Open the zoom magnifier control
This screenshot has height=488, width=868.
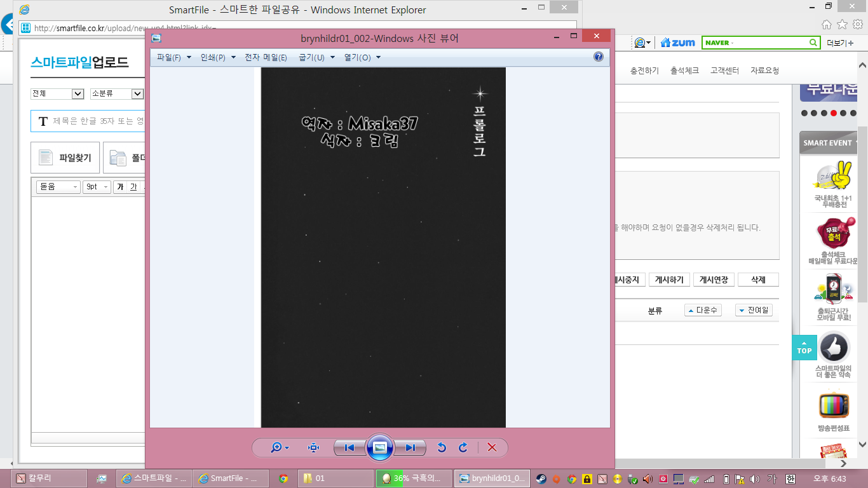(x=278, y=447)
